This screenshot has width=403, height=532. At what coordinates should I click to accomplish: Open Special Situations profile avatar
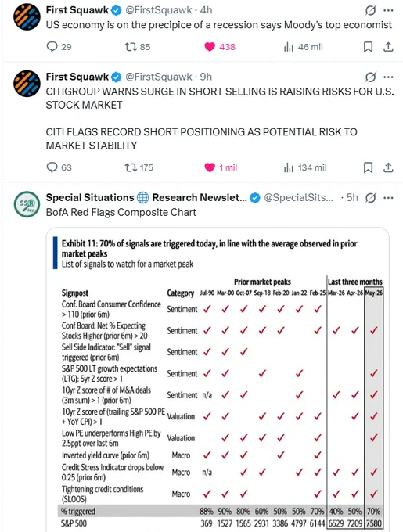[x=27, y=204]
